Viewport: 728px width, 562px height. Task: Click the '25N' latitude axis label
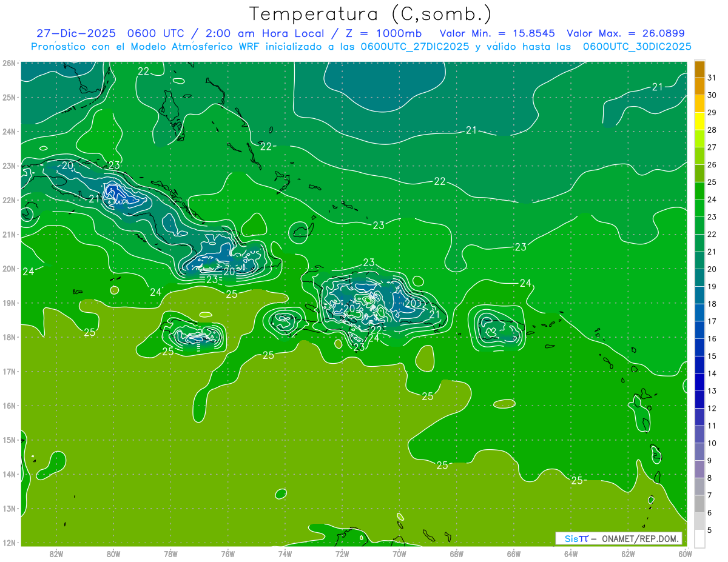[x=8, y=97]
